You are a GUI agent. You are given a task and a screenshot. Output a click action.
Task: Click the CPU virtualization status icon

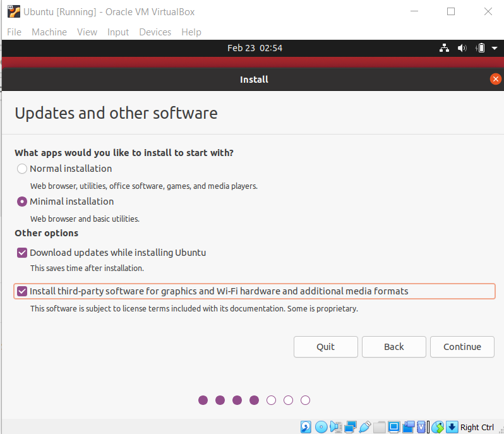421,427
